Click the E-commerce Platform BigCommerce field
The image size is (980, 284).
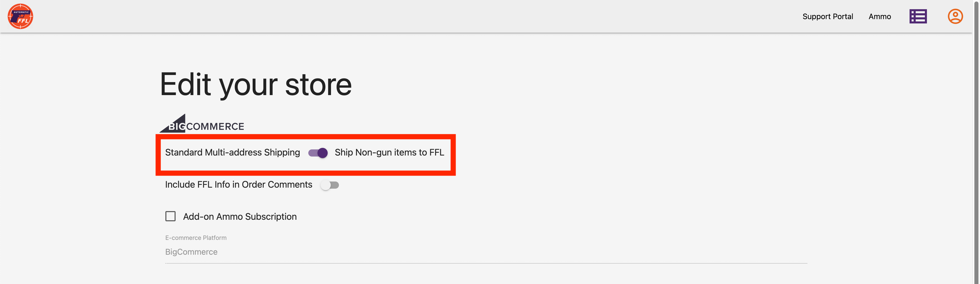tap(485, 252)
